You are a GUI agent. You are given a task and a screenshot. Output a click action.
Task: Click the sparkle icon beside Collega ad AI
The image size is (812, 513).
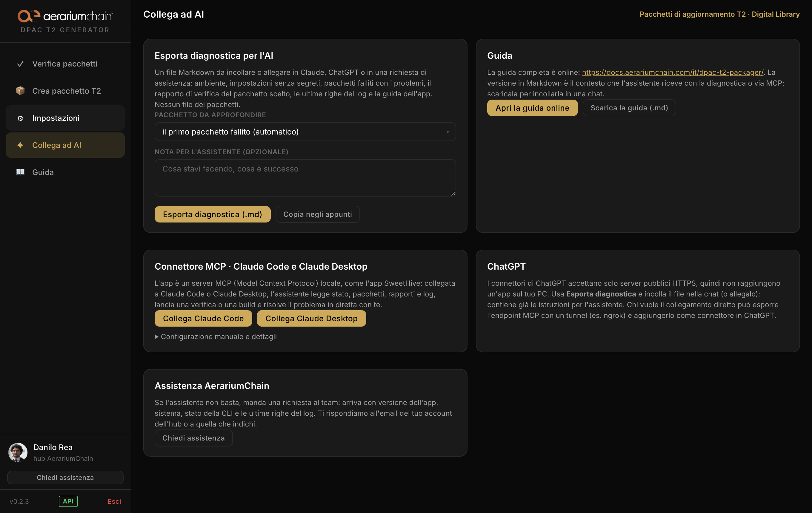[20, 145]
